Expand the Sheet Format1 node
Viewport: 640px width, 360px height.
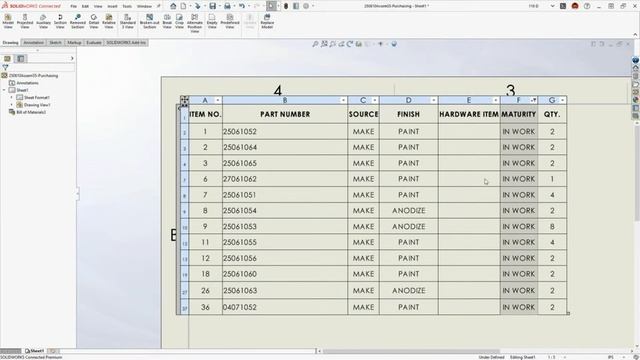click(11, 98)
